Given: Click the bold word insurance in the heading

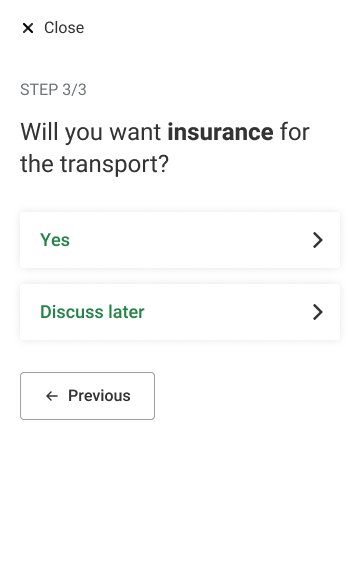Looking at the screenshot, I should click(x=220, y=132).
